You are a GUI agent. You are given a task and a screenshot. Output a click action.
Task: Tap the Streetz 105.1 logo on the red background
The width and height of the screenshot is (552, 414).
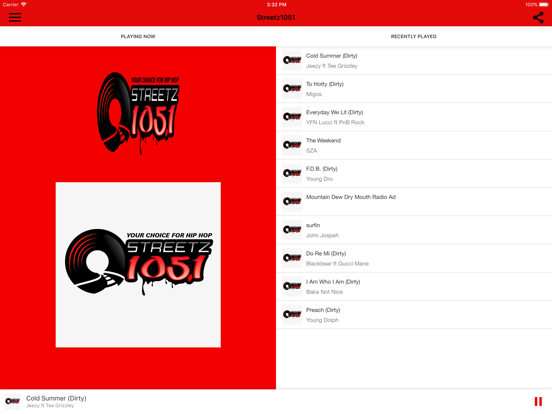click(138, 113)
